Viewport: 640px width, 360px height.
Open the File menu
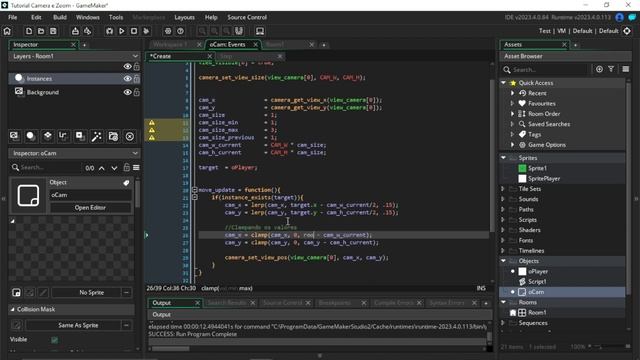[13, 17]
